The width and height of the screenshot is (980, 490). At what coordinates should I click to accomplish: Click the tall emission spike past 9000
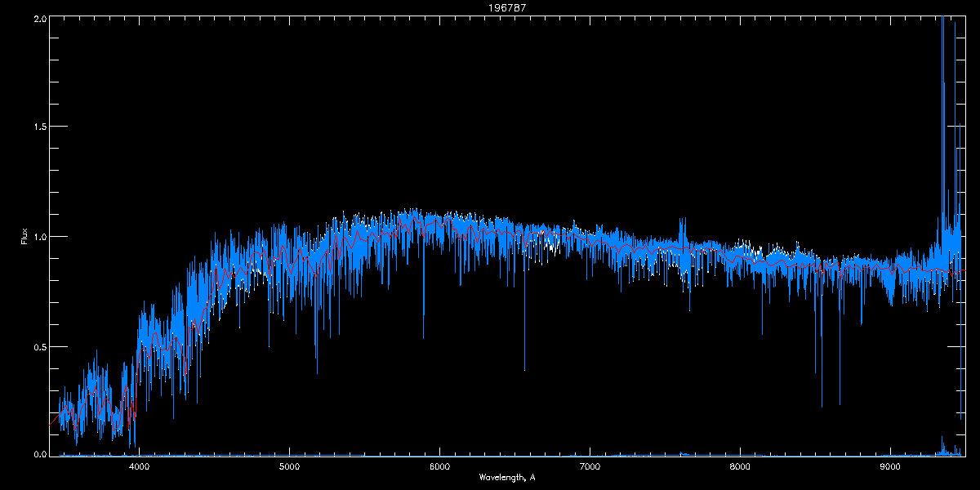point(943,49)
